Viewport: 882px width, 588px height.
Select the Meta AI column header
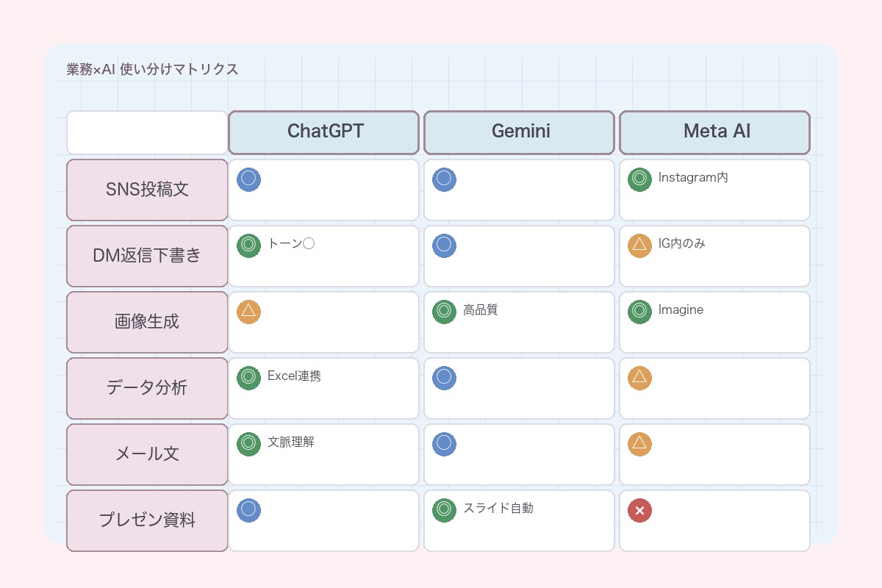click(x=715, y=132)
